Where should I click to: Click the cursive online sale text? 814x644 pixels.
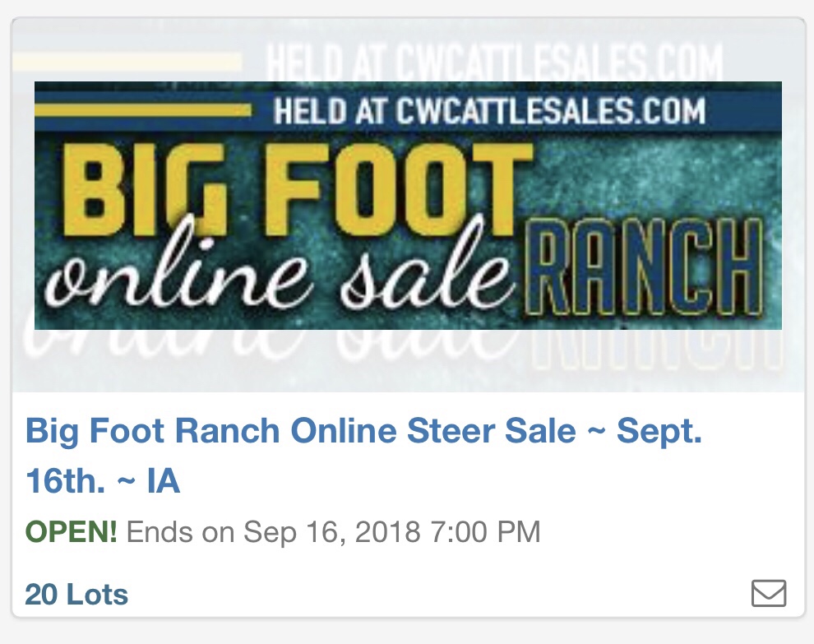279,273
